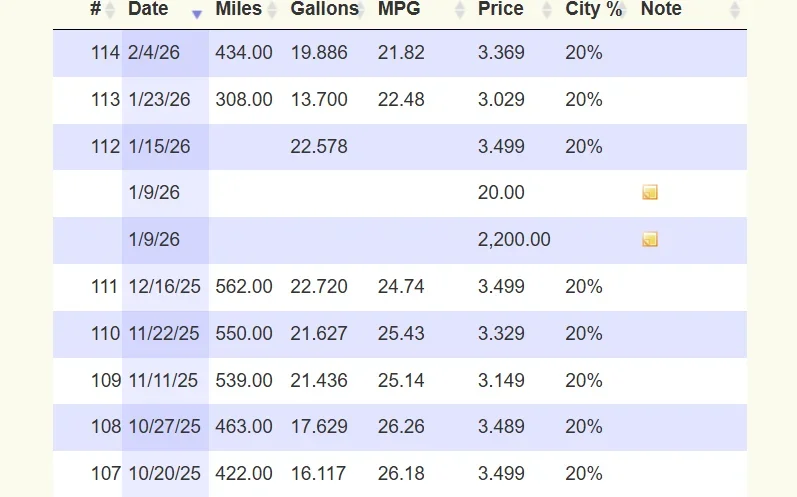797x497 pixels.
Task: Click the 26.26 MPG value
Action: pos(401,427)
